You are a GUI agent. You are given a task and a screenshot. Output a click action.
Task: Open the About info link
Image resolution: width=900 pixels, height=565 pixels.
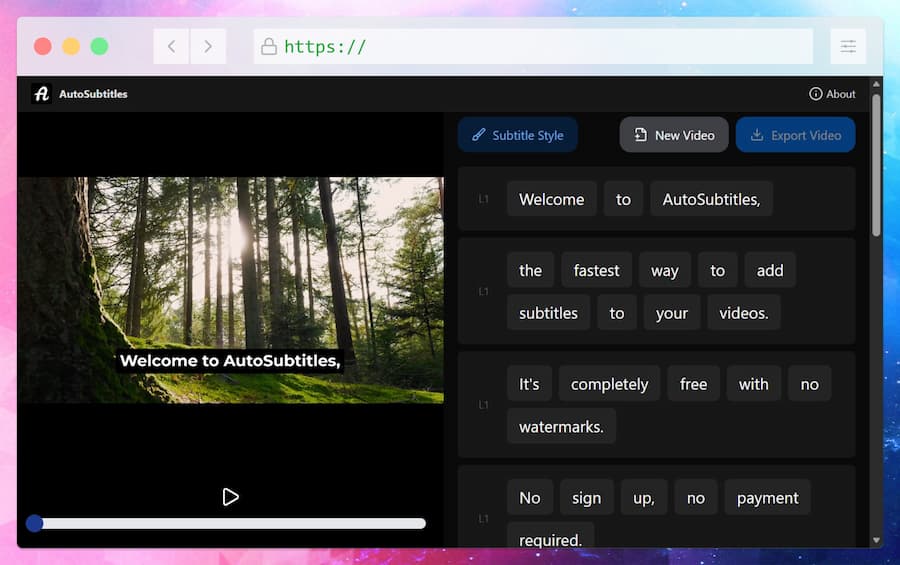tap(832, 94)
